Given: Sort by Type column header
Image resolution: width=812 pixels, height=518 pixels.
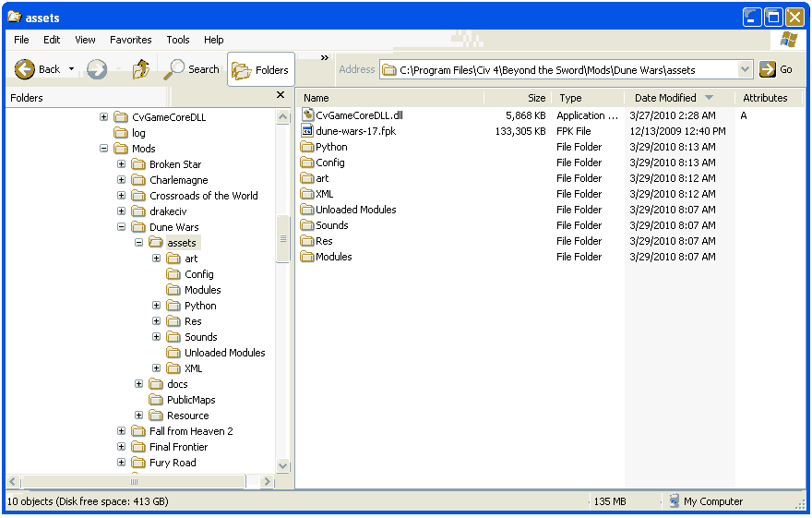Looking at the screenshot, I should coord(588,98).
